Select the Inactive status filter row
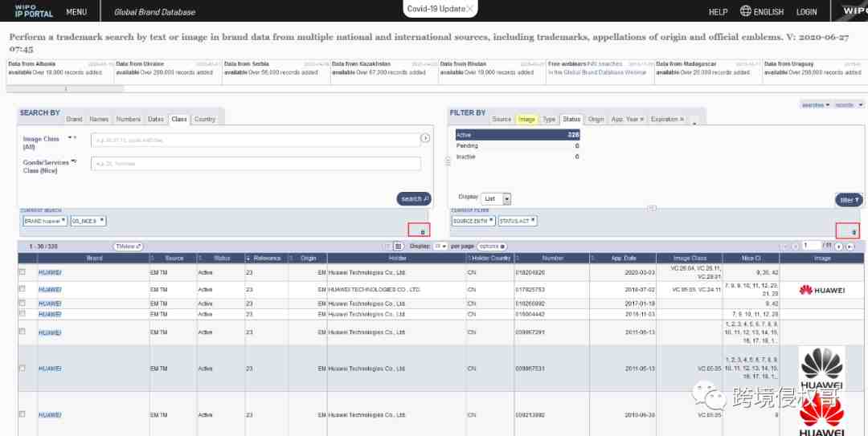The height and width of the screenshot is (436, 868). (x=518, y=157)
